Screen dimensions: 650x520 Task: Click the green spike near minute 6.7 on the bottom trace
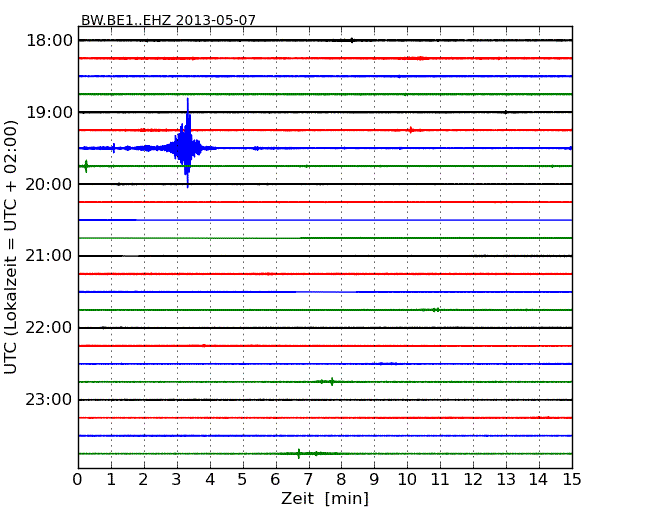[298, 454]
